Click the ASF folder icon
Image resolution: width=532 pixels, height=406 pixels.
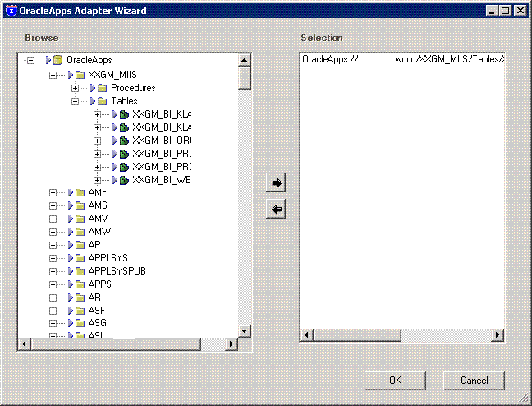click(80, 311)
